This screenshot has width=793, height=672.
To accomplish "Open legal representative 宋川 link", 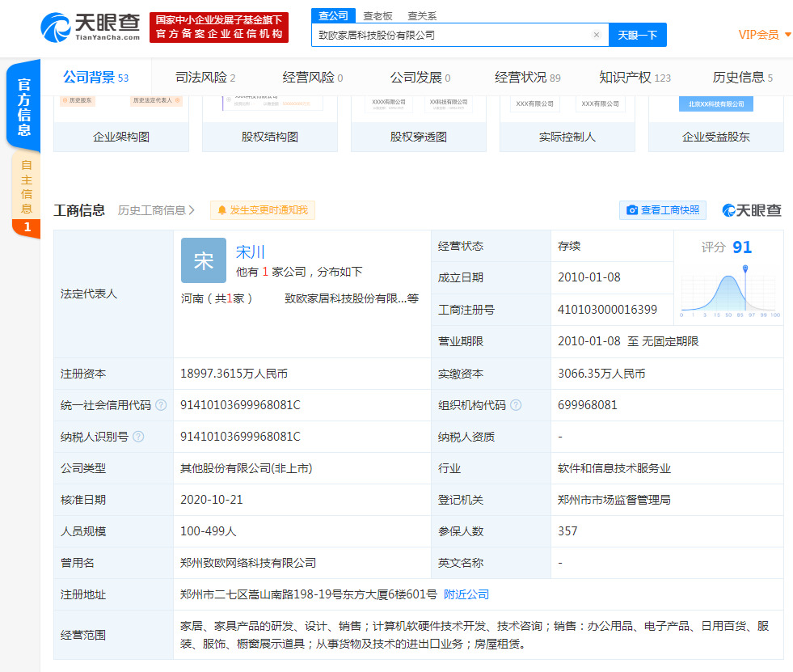I will (x=251, y=251).
